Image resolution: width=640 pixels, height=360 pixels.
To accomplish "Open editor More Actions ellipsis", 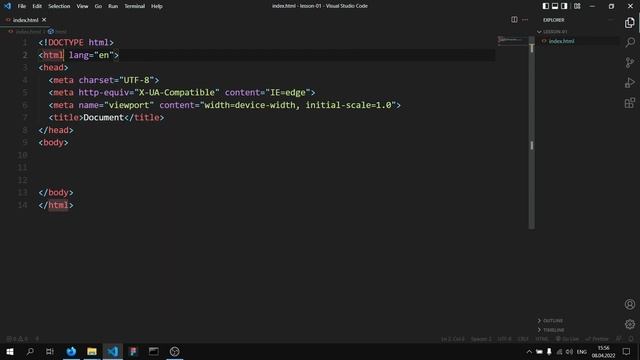I will click(525, 20).
